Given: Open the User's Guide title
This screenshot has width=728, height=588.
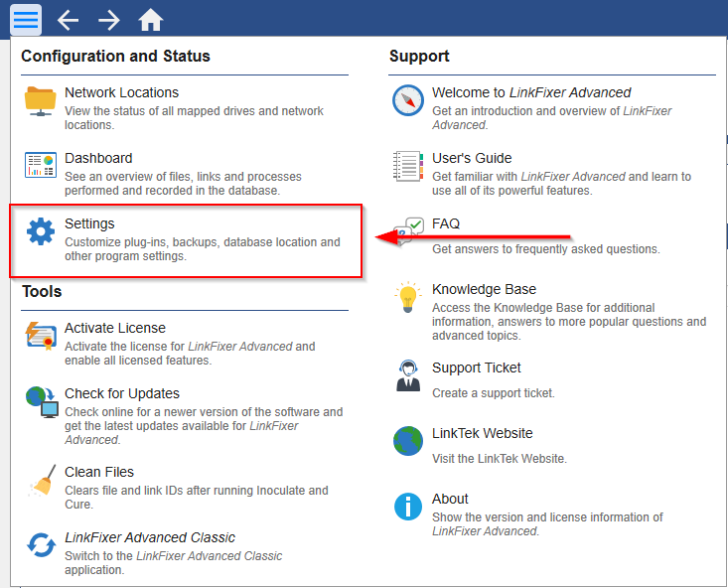Looking at the screenshot, I should click(472, 158).
